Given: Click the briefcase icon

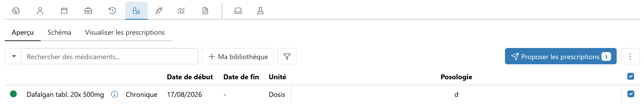Looking at the screenshot, I should (x=88, y=11).
